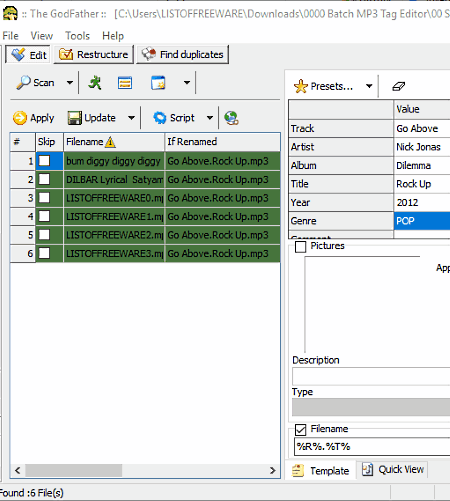Switch to the Quick View tab
The width and height of the screenshot is (450, 501).
pos(393,470)
